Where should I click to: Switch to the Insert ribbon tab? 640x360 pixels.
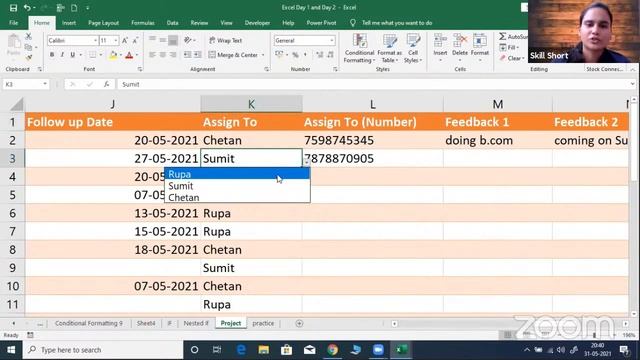(69, 23)
